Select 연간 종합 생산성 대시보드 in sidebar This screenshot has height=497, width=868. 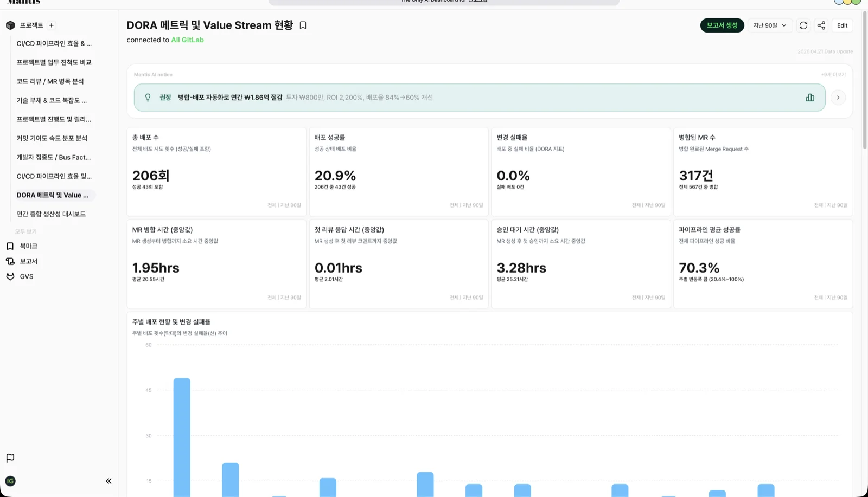point(51,214)
